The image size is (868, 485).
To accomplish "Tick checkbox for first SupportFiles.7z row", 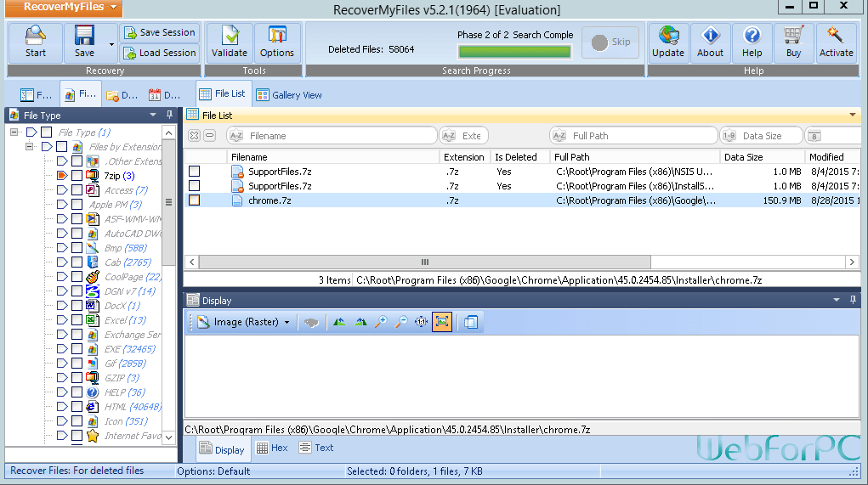I will point(195,172).
